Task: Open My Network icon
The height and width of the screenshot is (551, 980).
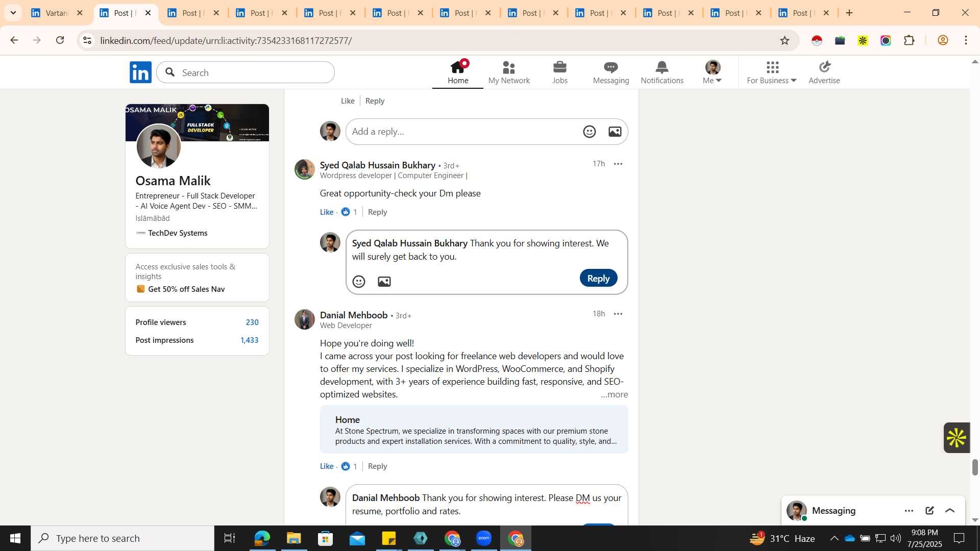Action: [x=509, y=72]
